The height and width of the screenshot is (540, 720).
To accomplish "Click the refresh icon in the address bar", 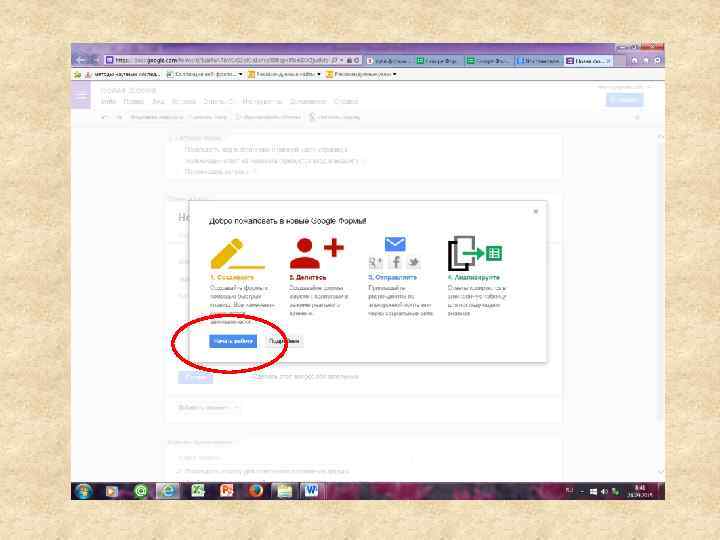I will [x=356, y=60].
